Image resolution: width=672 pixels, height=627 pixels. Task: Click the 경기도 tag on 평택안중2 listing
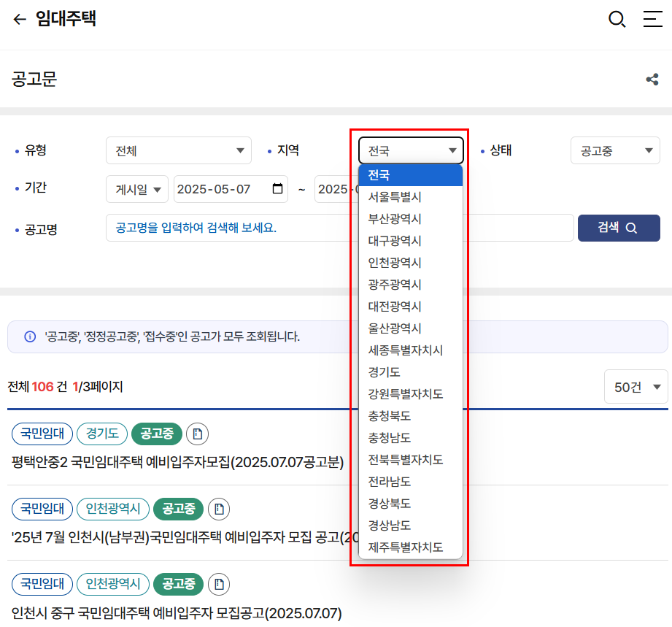[x=102, y=434]
